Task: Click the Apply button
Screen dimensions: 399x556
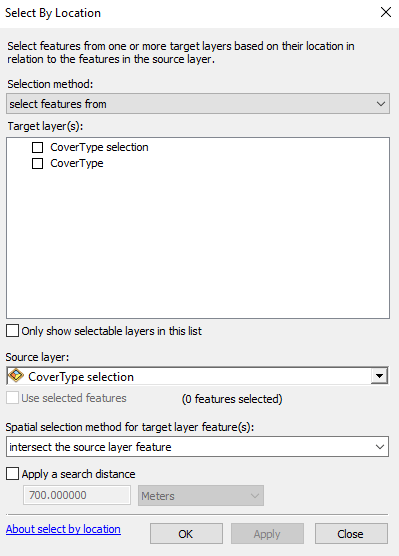Action: point(267,534)
